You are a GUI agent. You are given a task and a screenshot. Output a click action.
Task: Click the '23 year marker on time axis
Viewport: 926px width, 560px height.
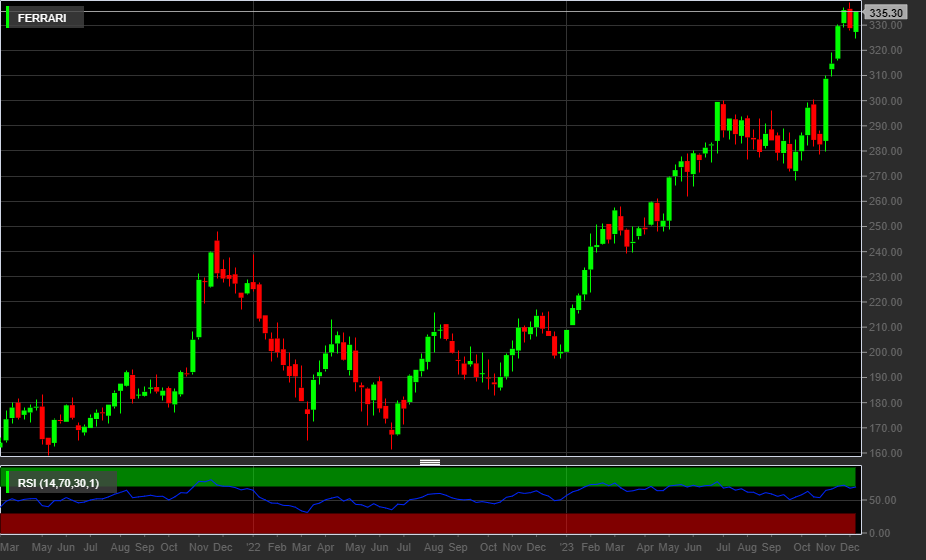pos(566,547)
